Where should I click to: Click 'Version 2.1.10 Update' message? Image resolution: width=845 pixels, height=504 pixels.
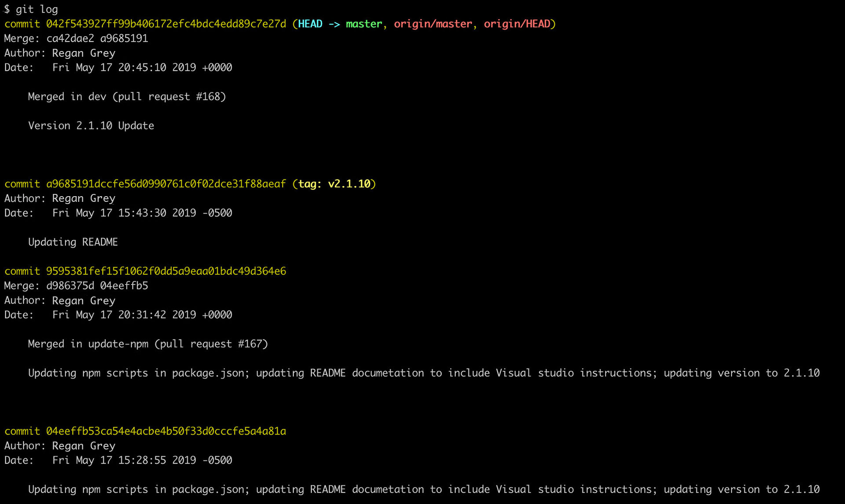pyautogui.click(x=91, y=125)
